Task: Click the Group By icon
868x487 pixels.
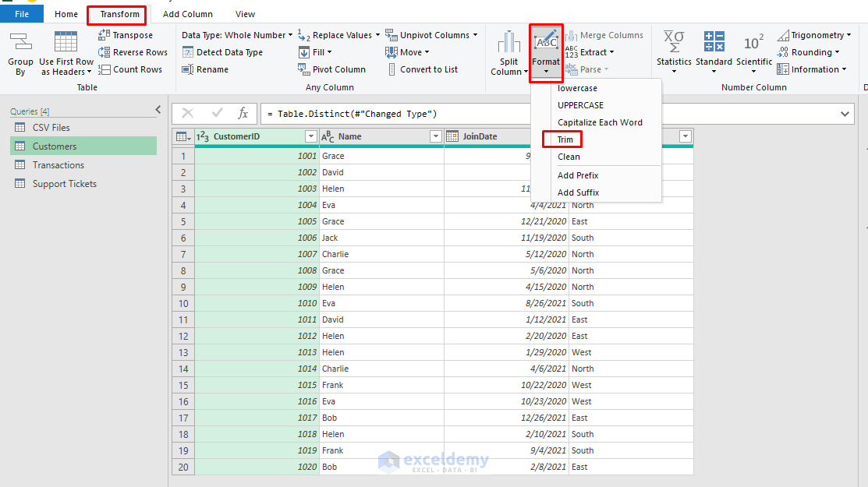Action: 20,42
